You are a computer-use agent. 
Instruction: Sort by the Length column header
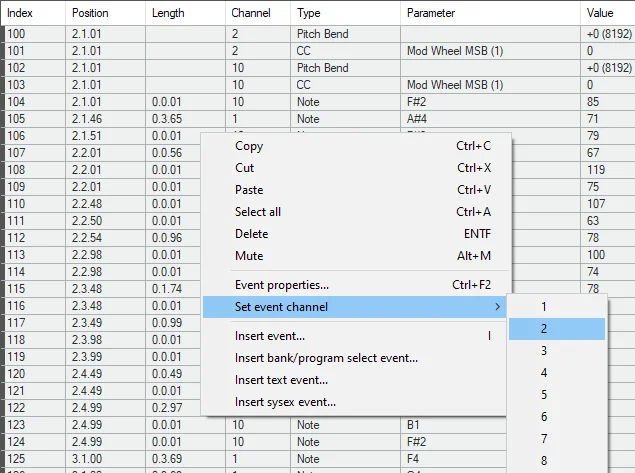(185, 13)
